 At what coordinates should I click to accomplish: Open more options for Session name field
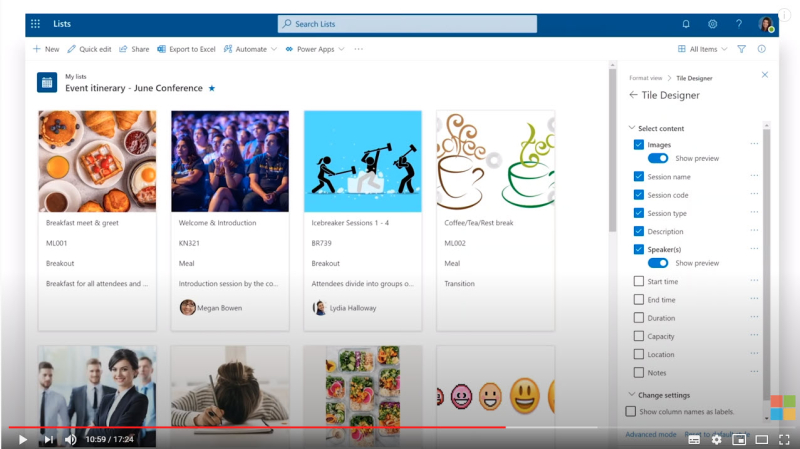coord(754,176)
